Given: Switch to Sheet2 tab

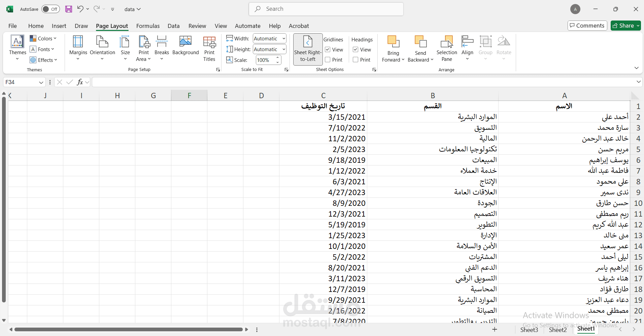Looking at the screenshot, I should [x=558, y=330].
